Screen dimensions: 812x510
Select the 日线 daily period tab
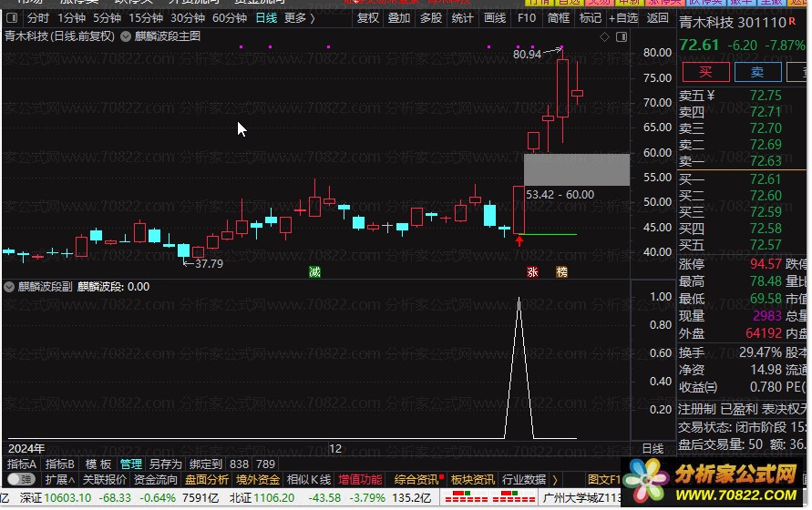pos(266,18)
